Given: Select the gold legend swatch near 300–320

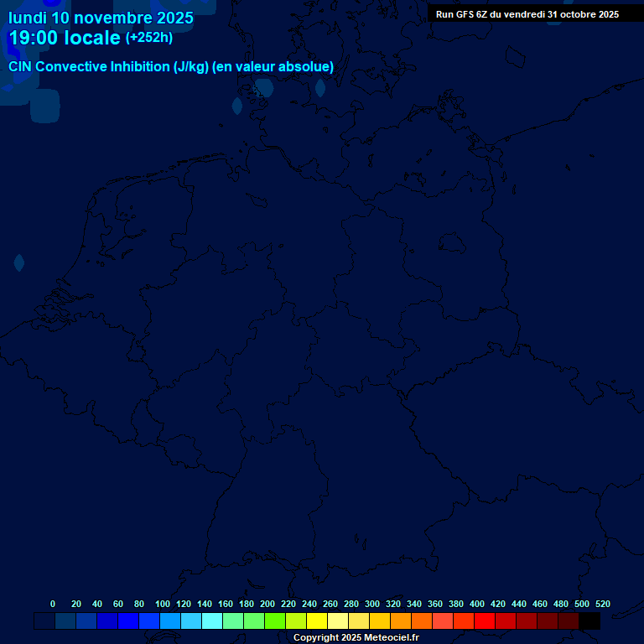Looking at the screenshot, I should [380, 621].
